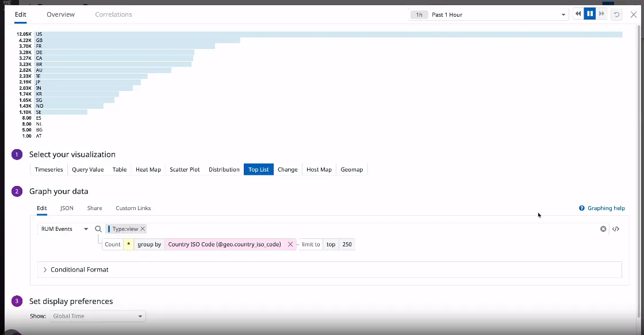Click the limit value 250 field

point(347,245)
